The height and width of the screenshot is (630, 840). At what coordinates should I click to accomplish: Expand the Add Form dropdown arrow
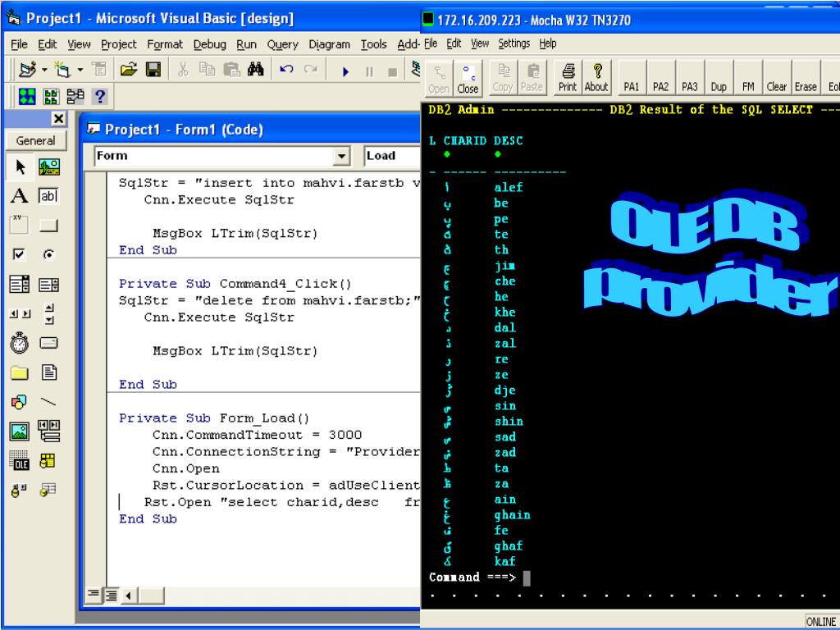click(x=80, y=69)
